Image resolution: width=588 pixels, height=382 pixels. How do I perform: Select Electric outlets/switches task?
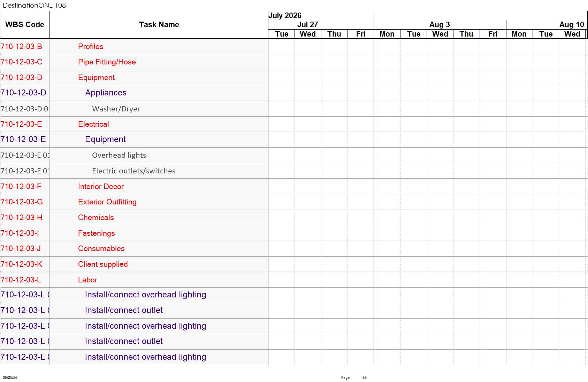[133, 171]
